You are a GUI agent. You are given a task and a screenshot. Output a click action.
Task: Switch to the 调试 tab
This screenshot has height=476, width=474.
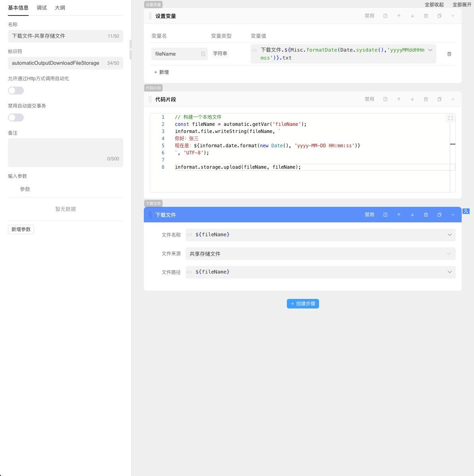pyautogui.click(x=42, y=8)
